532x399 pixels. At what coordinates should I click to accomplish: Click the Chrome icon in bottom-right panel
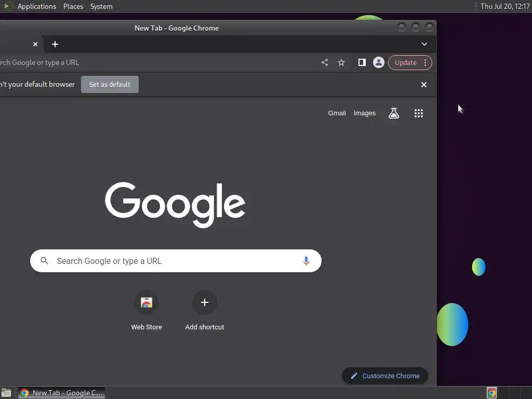[x=491, y=393]
